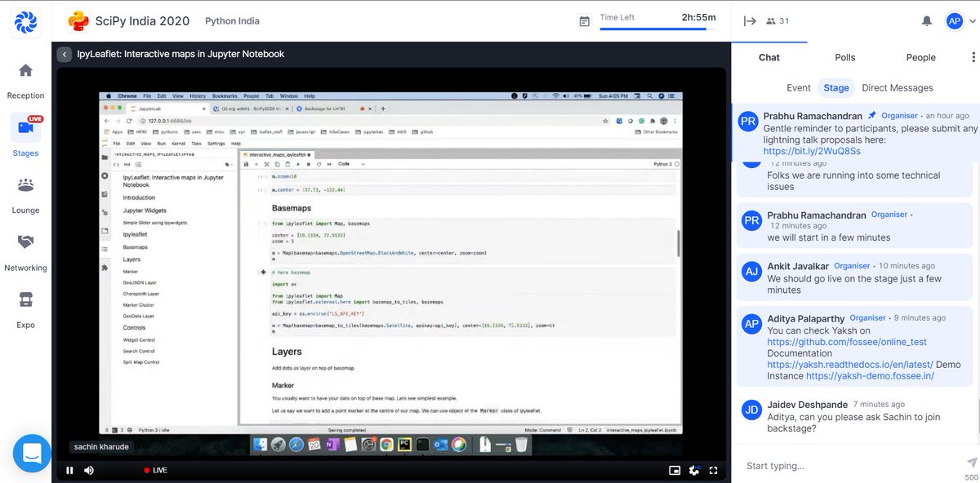This screenshot has height=483, width=980.
Task: Select the Event chat sub-tab
Action: [799, 88]
